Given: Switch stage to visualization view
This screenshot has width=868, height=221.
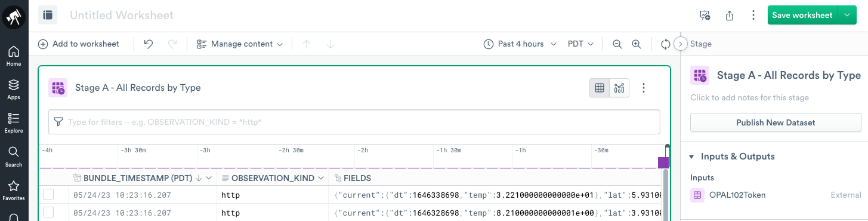Looking at the screenshot, I should (619, 88).
